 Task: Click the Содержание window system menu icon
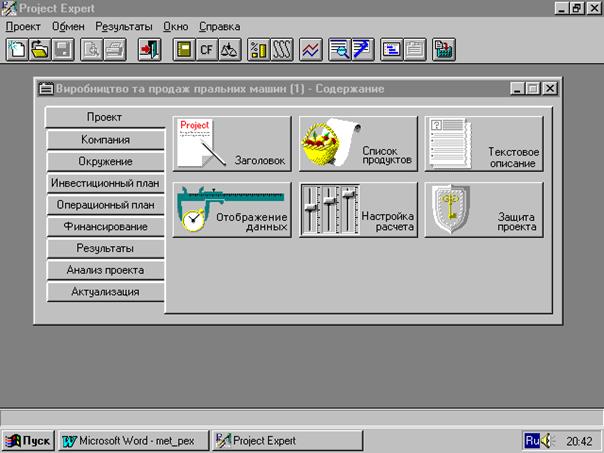coord(46,89)
